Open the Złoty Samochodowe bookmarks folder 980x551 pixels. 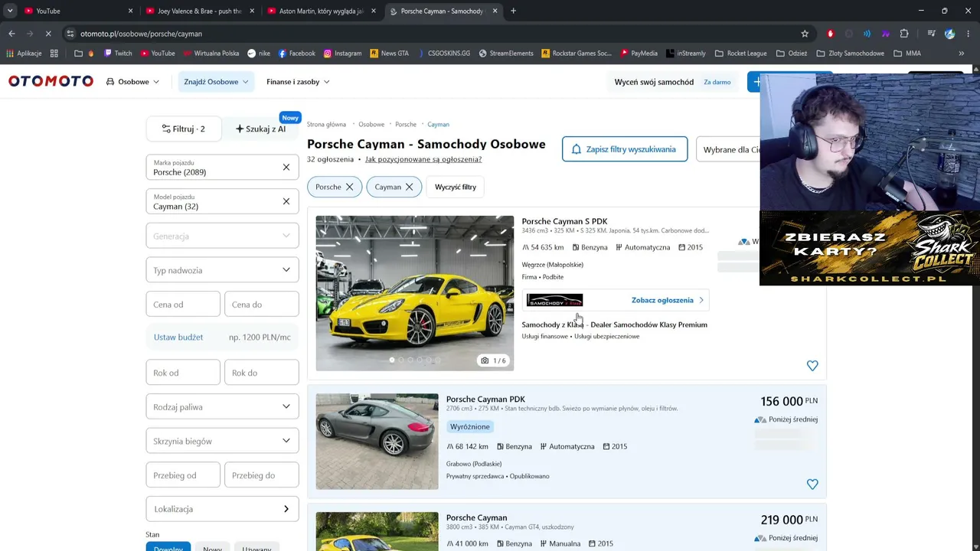(x=851, y=54)
